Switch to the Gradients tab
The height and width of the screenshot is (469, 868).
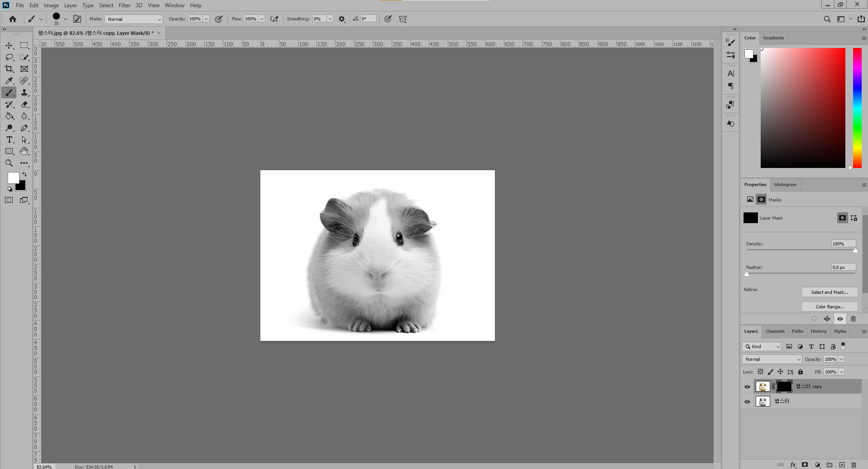click(773, 38)
